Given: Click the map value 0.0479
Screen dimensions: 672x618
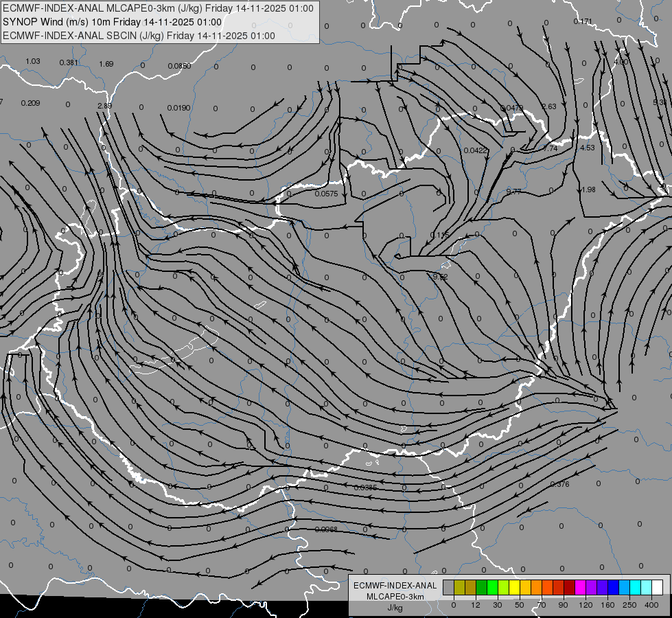Looking at the screenshot, I should 511,108.
